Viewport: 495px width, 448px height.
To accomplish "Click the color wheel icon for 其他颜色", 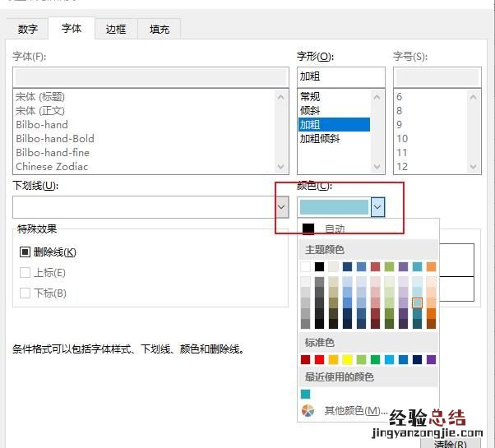I will point(308,410).
